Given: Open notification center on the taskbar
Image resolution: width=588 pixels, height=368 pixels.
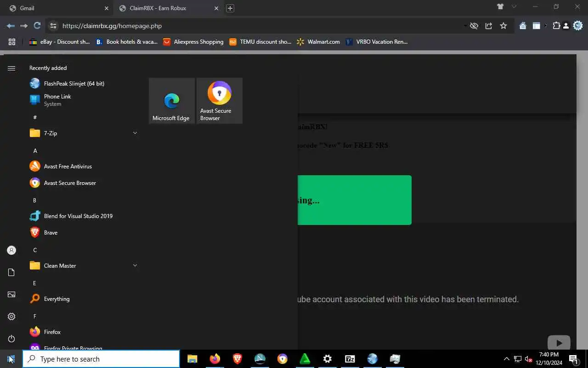Looking at the screenshot, I should coord(573,359).
